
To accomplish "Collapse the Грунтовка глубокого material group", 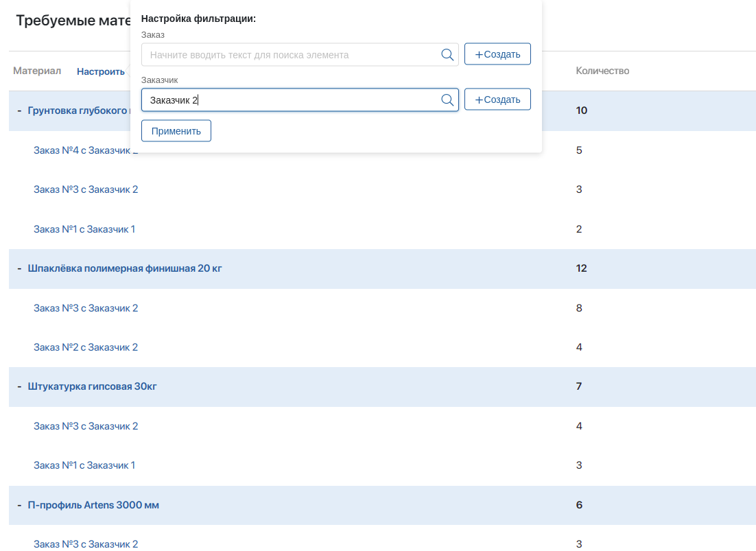I will tap(20, 111).
